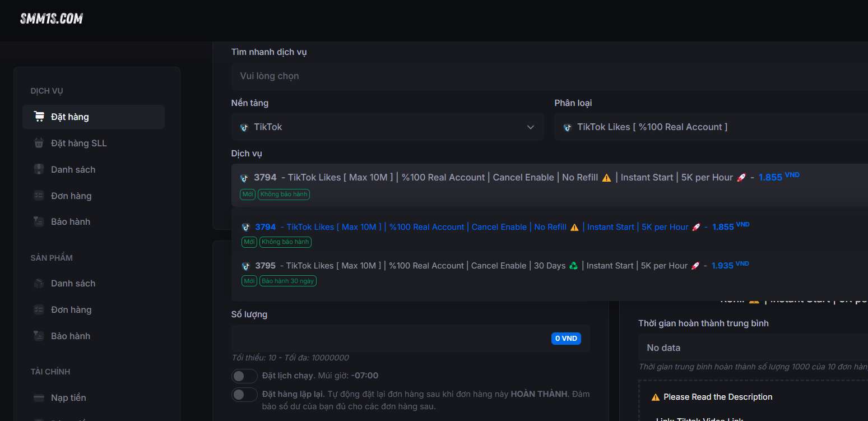Click the Số lượng input field
868x421 pixels.
click(411, 338)
